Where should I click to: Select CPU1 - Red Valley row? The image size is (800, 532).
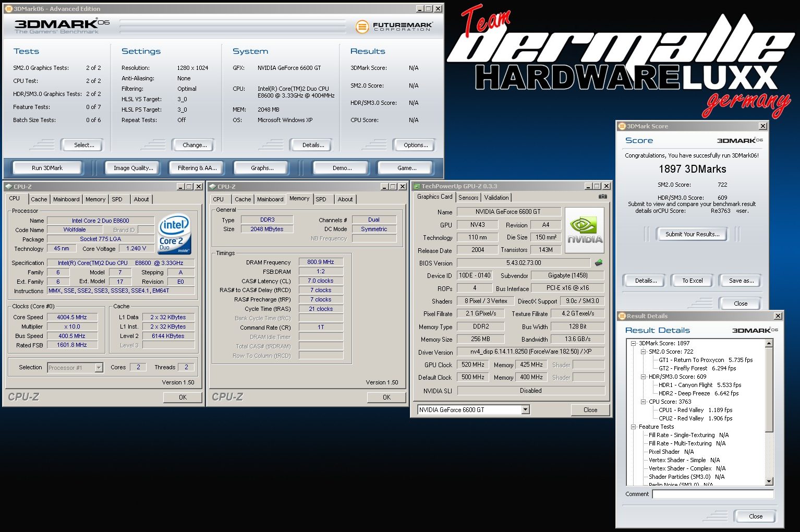click(x=695, y=410)
